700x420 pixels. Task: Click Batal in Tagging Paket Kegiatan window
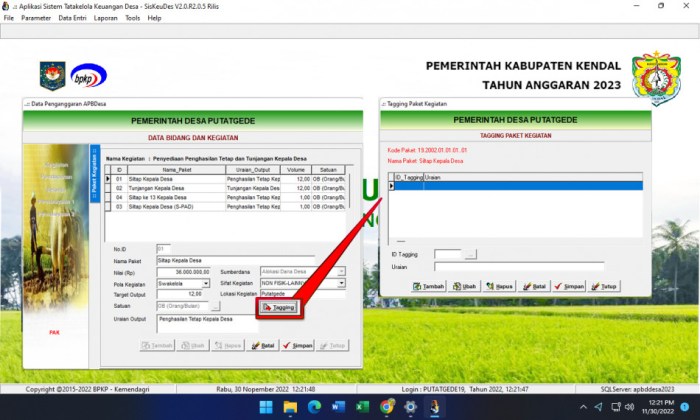pos(534,286)
